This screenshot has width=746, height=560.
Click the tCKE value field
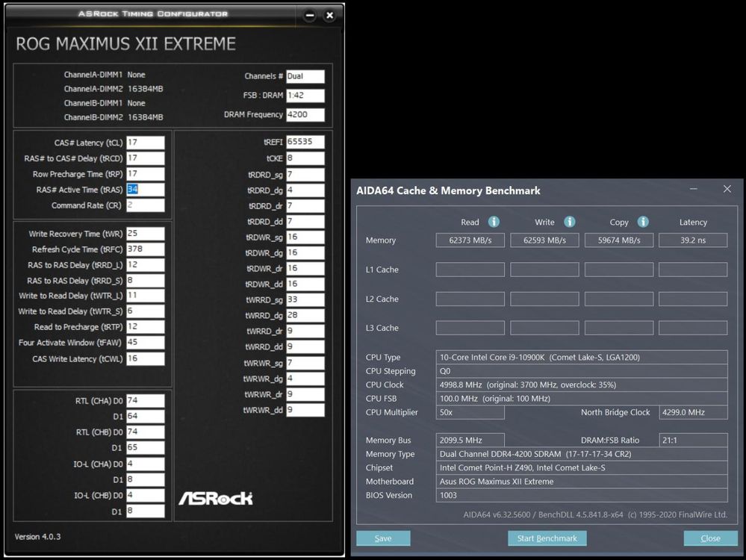tap(305, 158)
